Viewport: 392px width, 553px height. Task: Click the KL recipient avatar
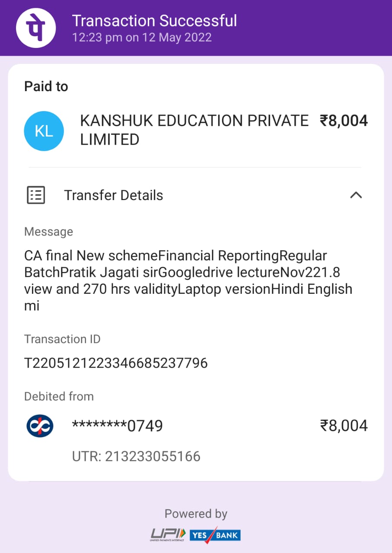(44, 131)
